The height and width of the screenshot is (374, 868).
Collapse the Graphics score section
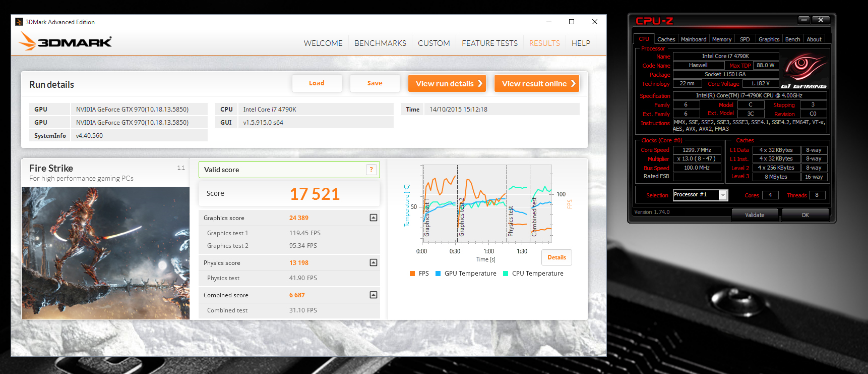coord(374,218)
